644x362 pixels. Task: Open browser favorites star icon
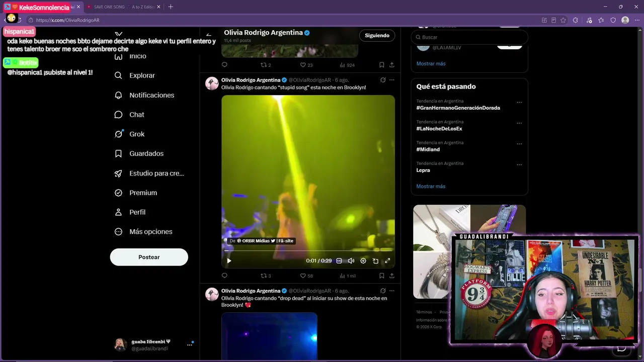[563, 20]
